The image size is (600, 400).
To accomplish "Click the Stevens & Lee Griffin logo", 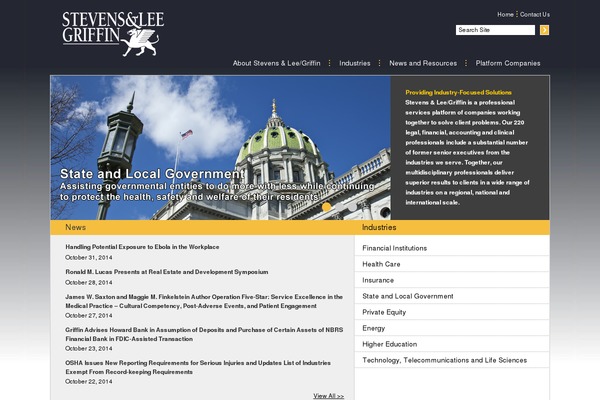I will (x=113, y=34).
